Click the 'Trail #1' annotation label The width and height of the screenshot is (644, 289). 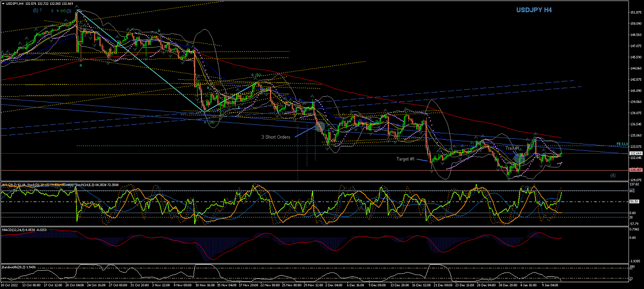click(x=513, y=147)
